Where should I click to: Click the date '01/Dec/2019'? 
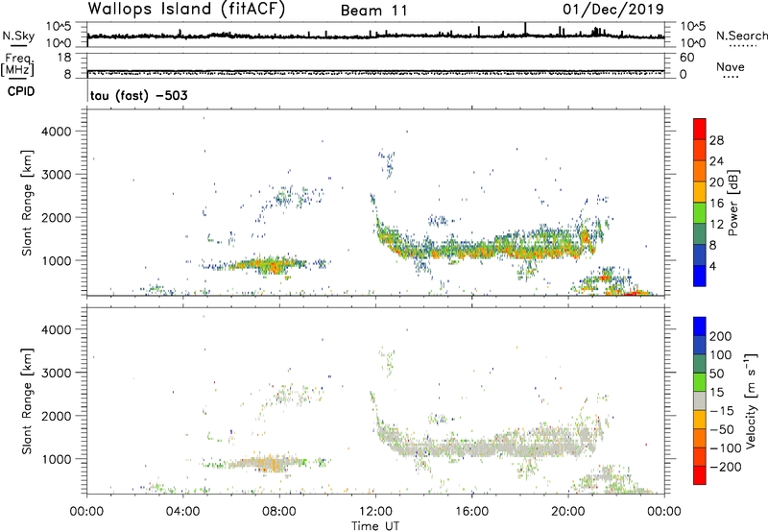pos(613,9)
